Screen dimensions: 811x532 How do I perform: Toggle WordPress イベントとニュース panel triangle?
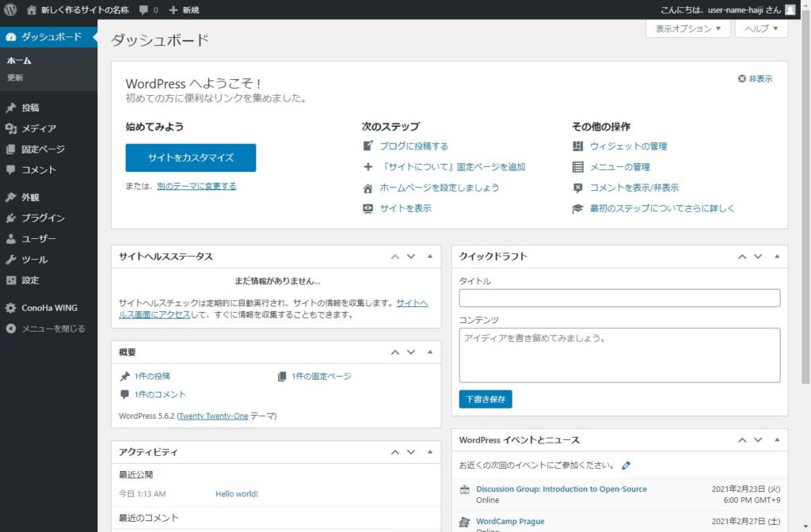click(777, 439)
